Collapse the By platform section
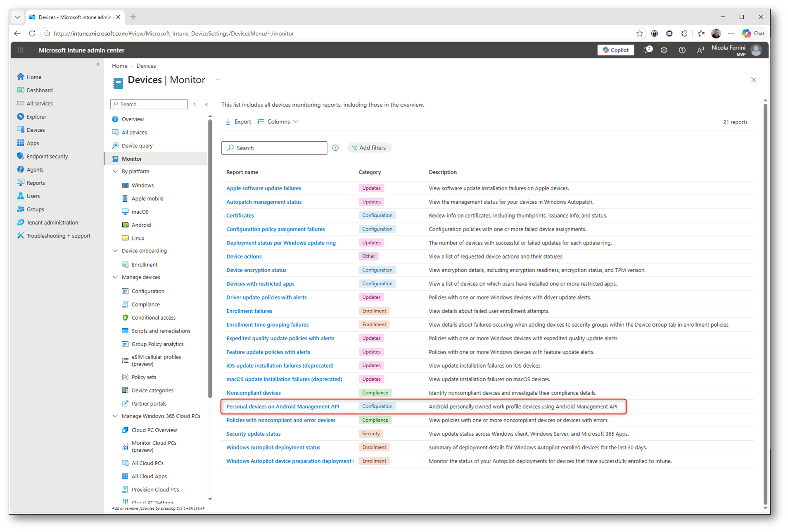This screenshot has height=532, width=788. 115,171
